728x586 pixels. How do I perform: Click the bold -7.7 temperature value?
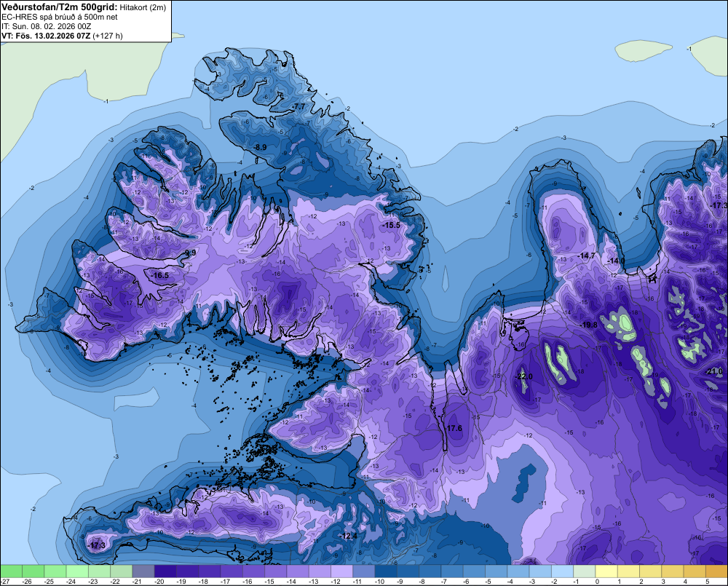coord(299,106)
